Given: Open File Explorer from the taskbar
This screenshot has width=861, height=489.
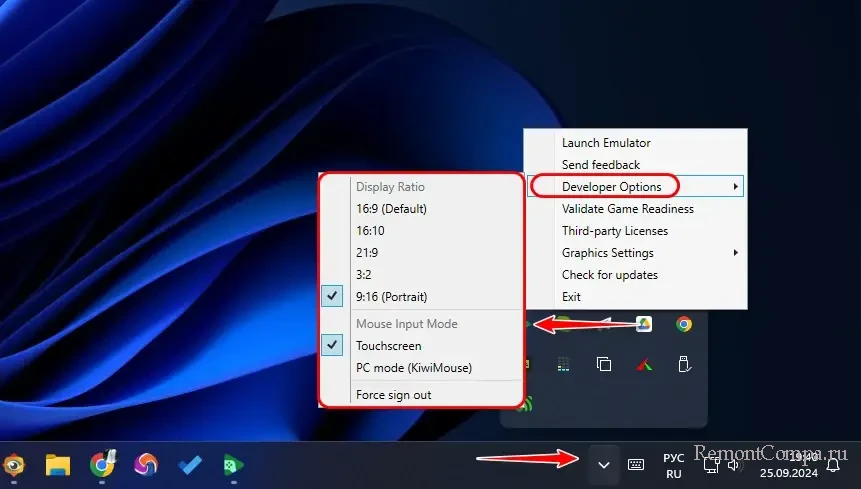Looking at the screenshot, I should pyautogui.click(x=58, y=464).
